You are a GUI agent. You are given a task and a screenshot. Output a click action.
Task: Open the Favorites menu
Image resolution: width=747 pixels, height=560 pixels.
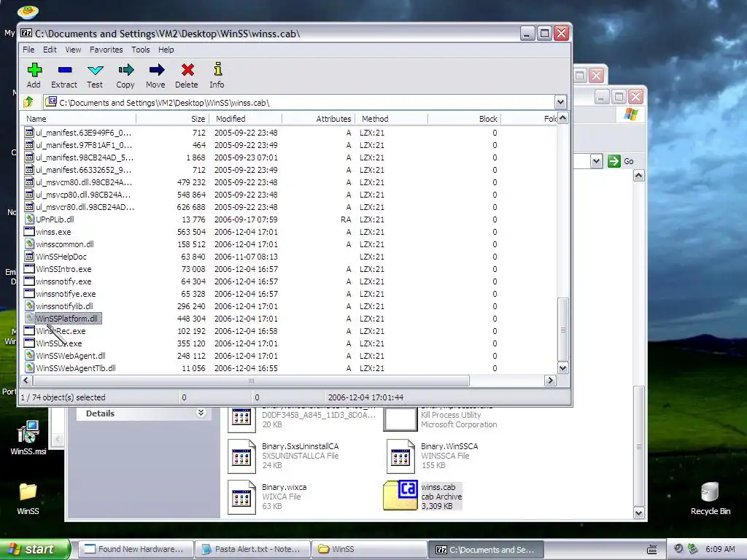tap(107, 50)
